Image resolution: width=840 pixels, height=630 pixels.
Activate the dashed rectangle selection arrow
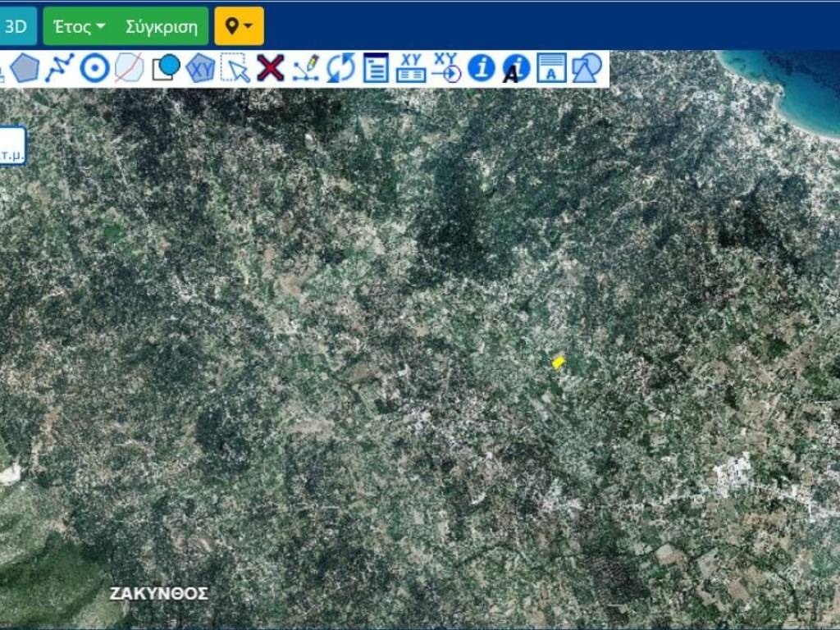click(x=235, y=68)
